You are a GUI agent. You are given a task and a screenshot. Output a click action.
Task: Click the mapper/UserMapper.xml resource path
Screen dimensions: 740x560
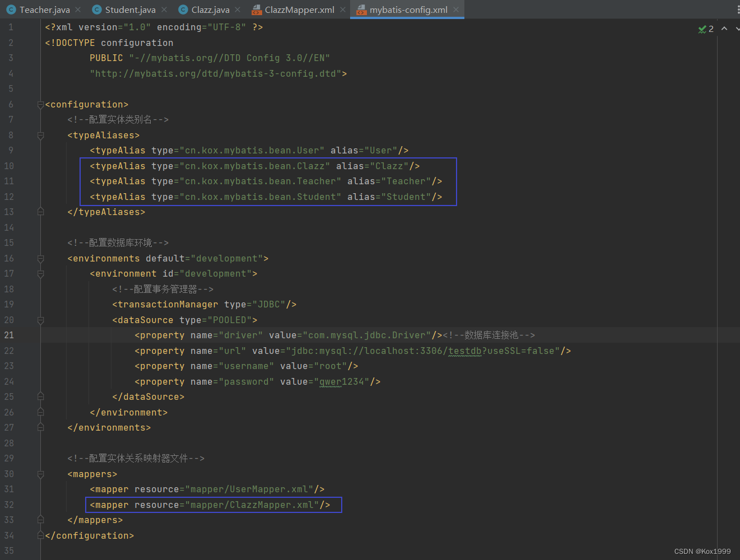point(249,489)
